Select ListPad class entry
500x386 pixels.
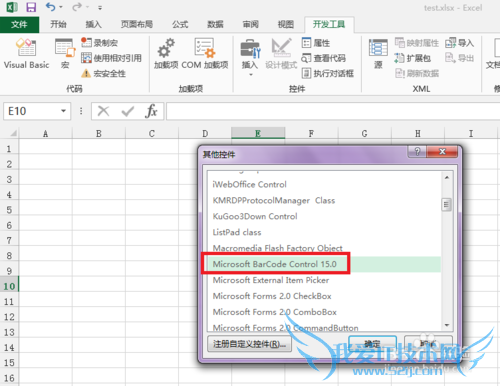click(x=237, y=232)
